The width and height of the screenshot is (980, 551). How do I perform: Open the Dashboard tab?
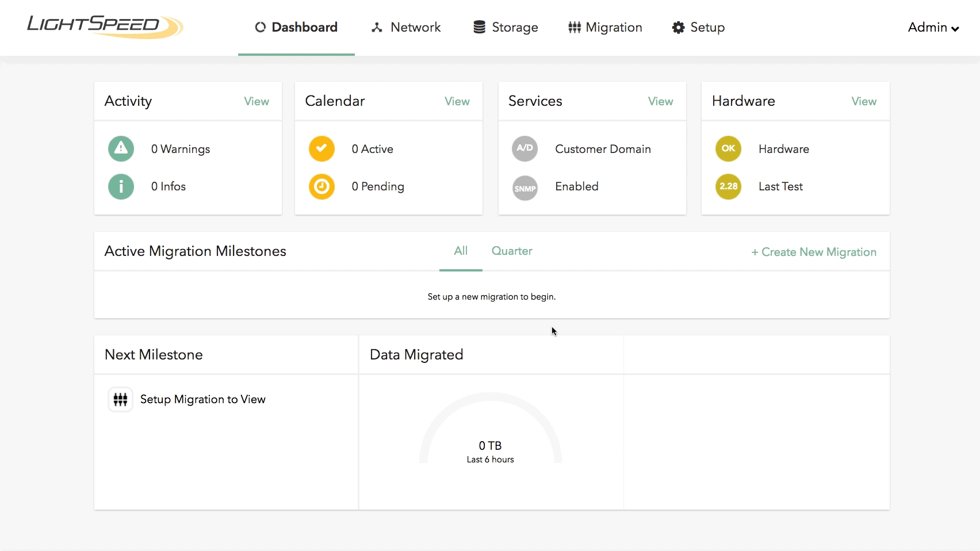[296, 28]
